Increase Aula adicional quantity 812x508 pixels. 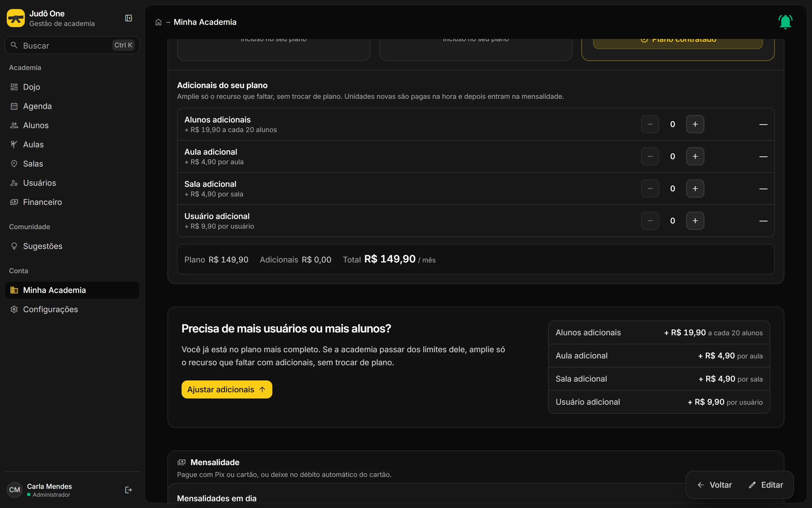(x=695, y=156)
